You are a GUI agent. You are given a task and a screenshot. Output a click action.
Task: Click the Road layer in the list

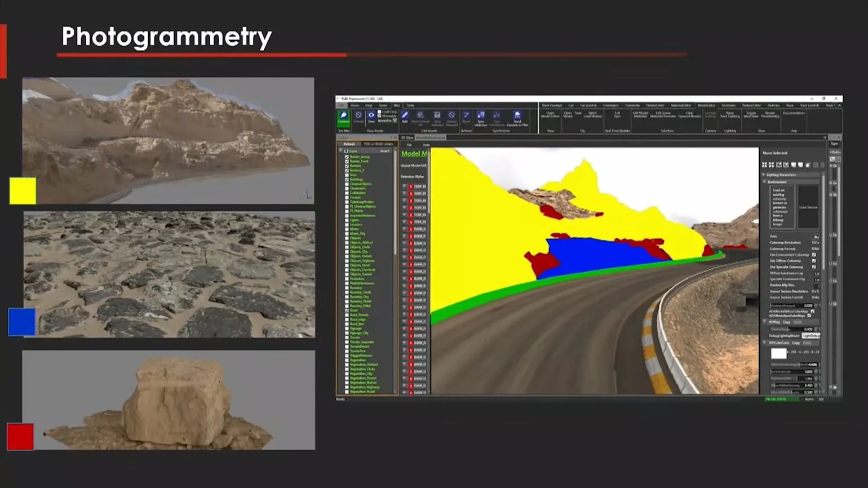point(354,310)
